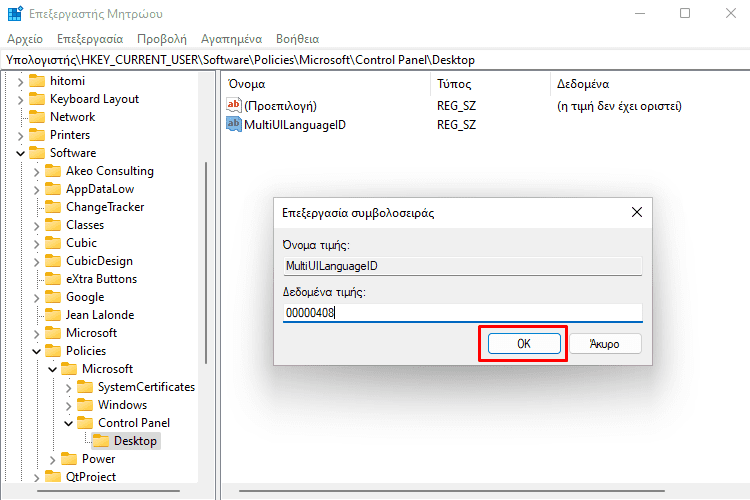Click the Όνομα τιμής field
This screenshot has width=750, height=500.
pos(463,266)
